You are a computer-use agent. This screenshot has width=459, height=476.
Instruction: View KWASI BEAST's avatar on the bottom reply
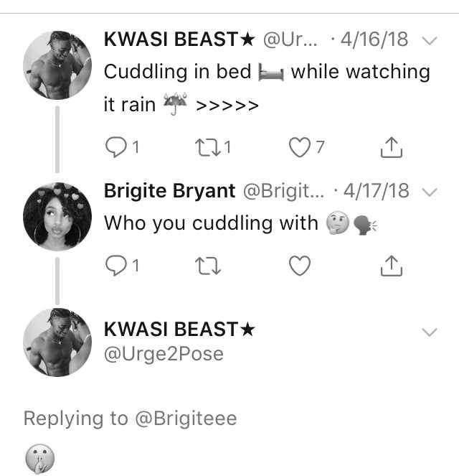(57, 342)
